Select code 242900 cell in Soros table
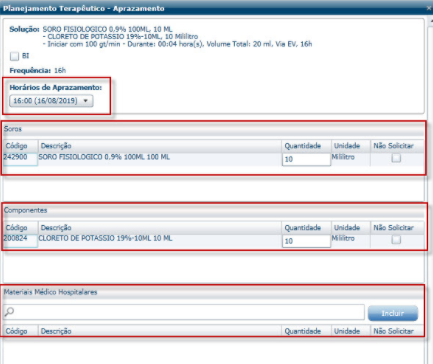Screen dimensions: 433x364 [x=20, y=159]
